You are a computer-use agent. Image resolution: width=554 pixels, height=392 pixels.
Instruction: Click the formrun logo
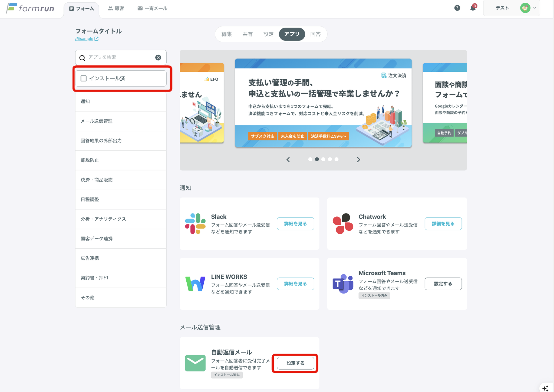point(30,8)
